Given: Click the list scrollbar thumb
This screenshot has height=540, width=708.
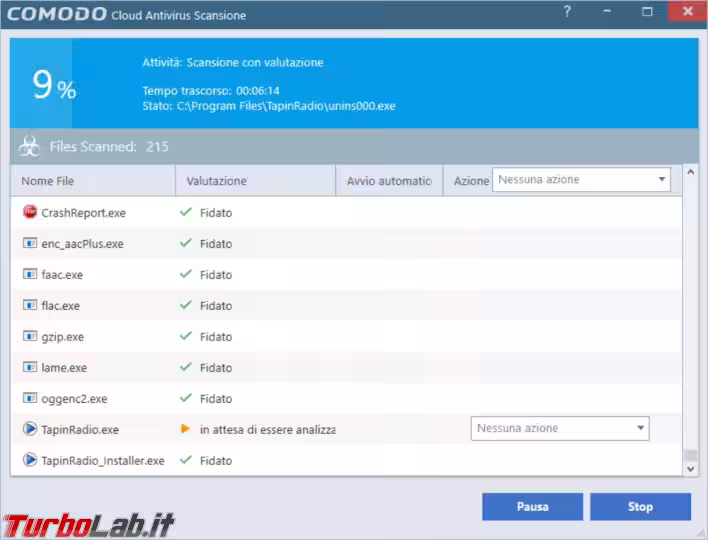Looking at the screenshot, I should (x=690, y=455).
